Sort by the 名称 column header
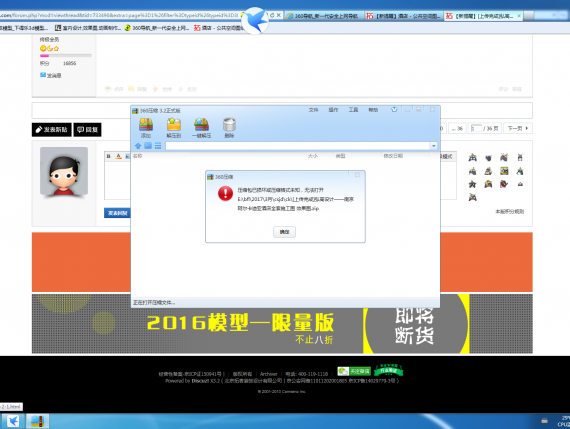570x429 pixels. (137, 156)
